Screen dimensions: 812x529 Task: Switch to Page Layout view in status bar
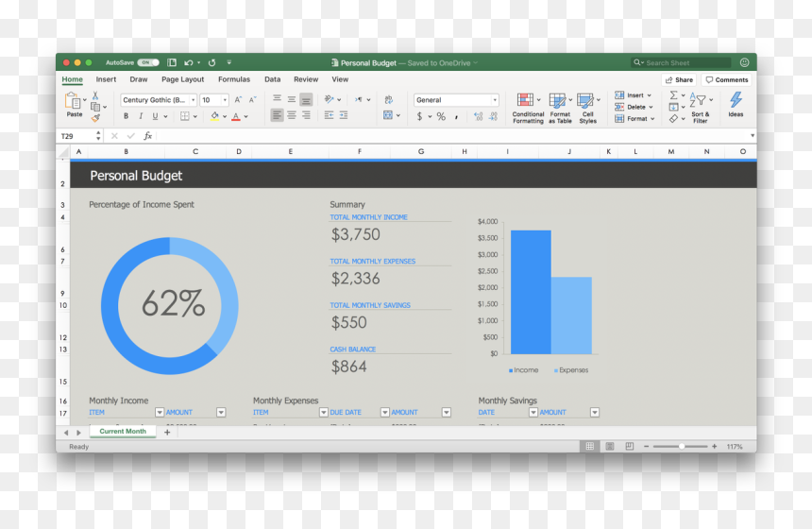coord(610,446)
